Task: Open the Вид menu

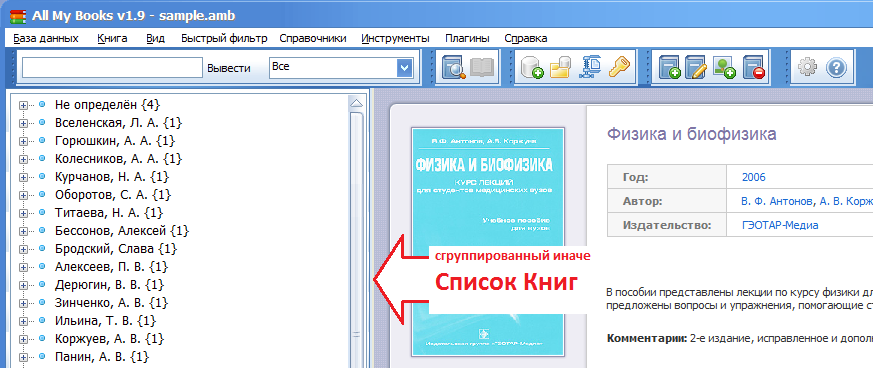Action: (x=155, y=38)
